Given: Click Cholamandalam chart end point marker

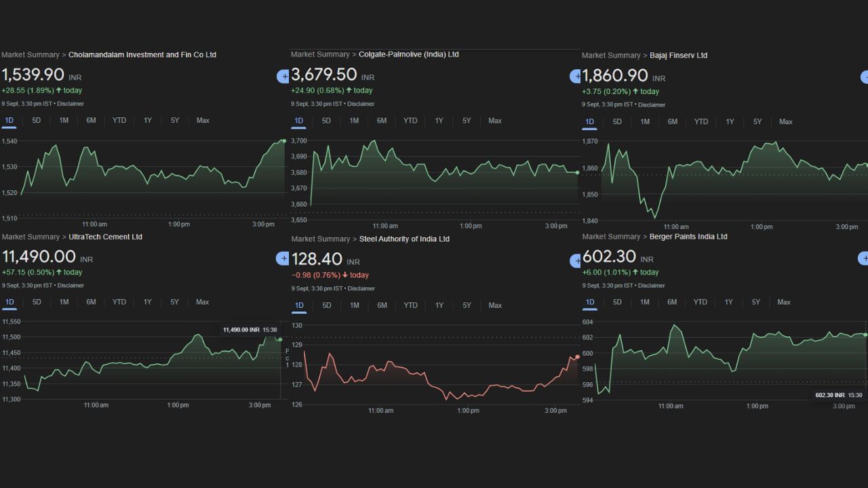Looking at the screenshot, I should pyautogui.click(x=283, y=141).
